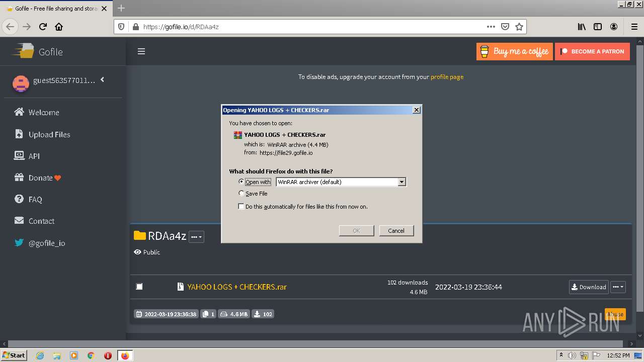Open File Explorer from the taskbar
The width and height of the screenshot is (644, 362).
57,355
